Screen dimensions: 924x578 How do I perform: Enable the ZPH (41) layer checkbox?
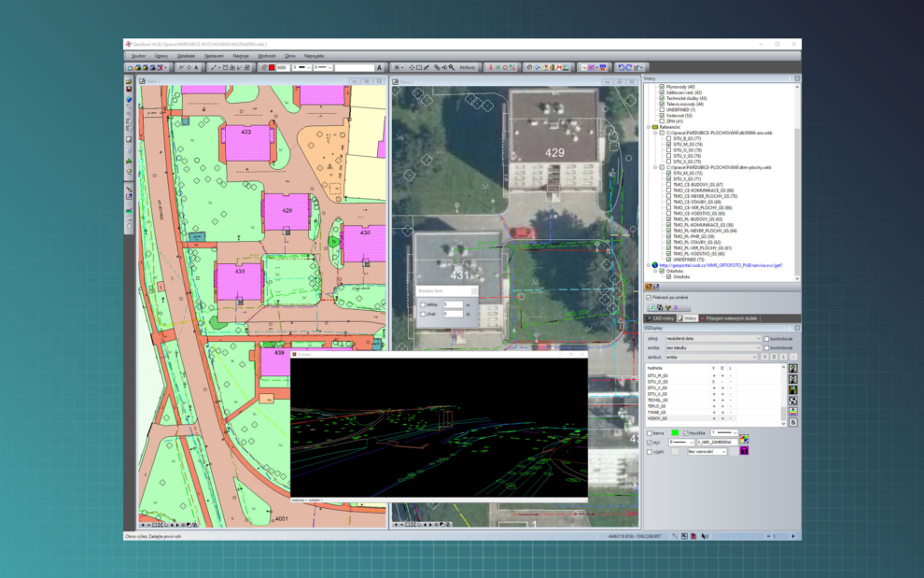662,121
